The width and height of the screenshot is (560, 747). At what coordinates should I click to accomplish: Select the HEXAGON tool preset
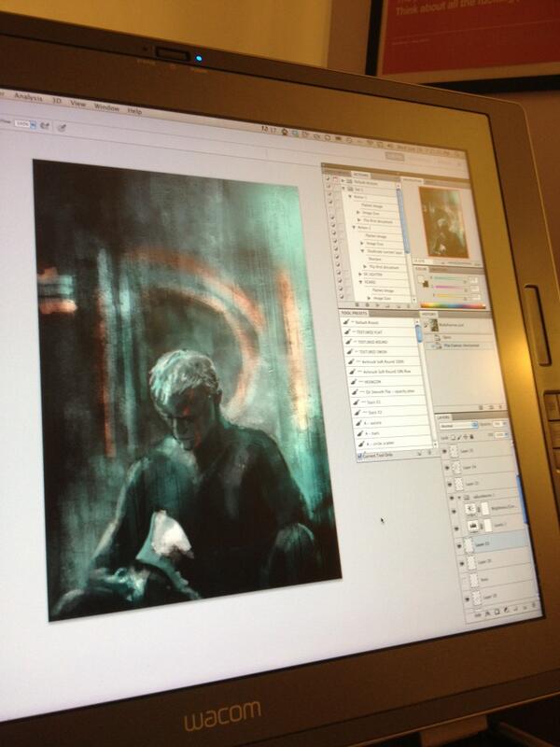coord(387,382)
